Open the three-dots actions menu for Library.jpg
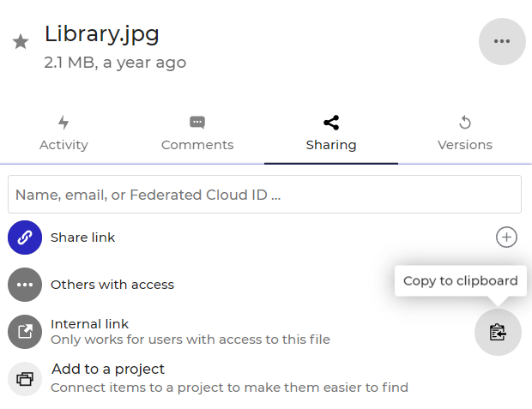The image size is (532, 409). coord(502,41)
